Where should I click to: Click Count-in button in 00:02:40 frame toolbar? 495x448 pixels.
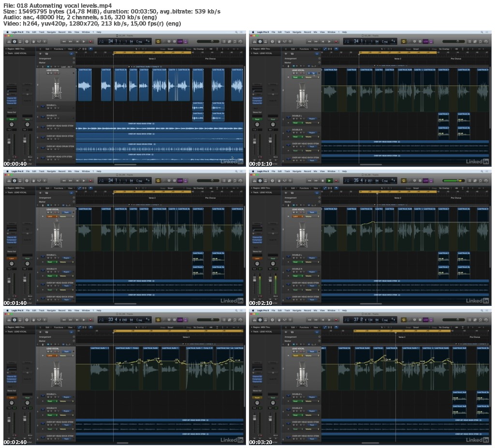[180, 320]
